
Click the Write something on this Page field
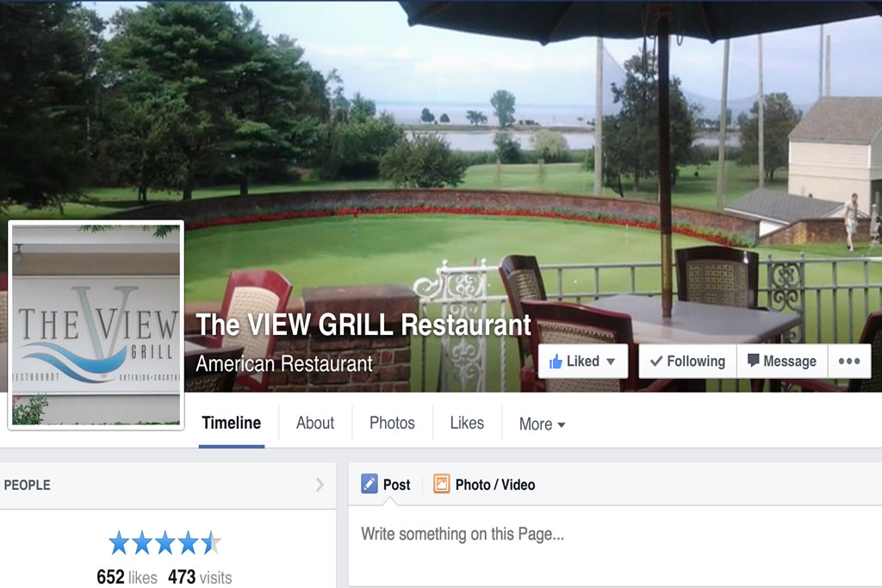615,545
